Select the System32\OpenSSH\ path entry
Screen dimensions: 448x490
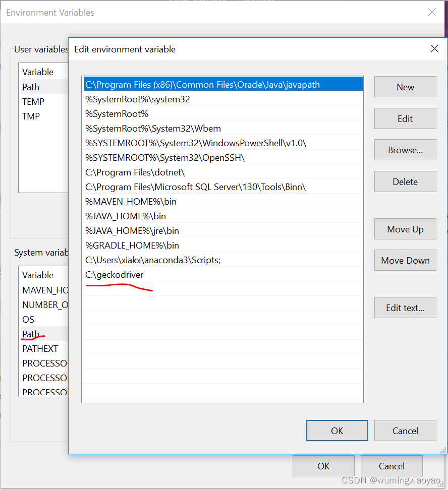pos(223,157)
